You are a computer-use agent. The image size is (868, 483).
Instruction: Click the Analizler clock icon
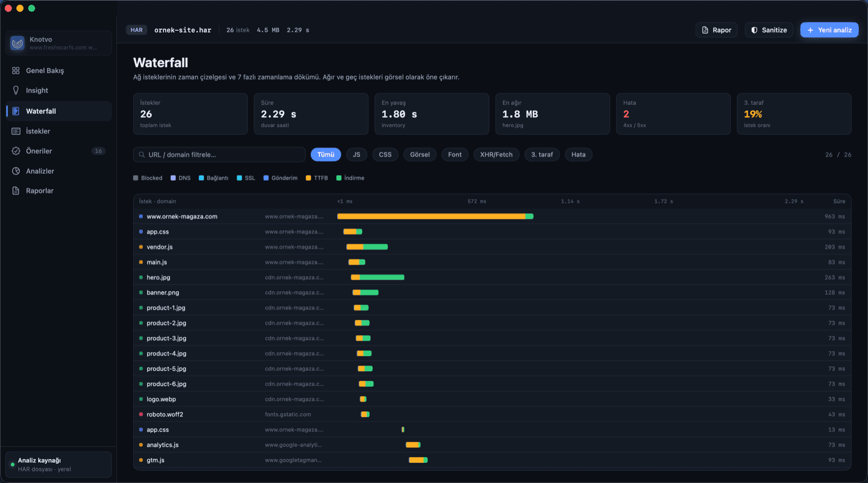point(16,171)
